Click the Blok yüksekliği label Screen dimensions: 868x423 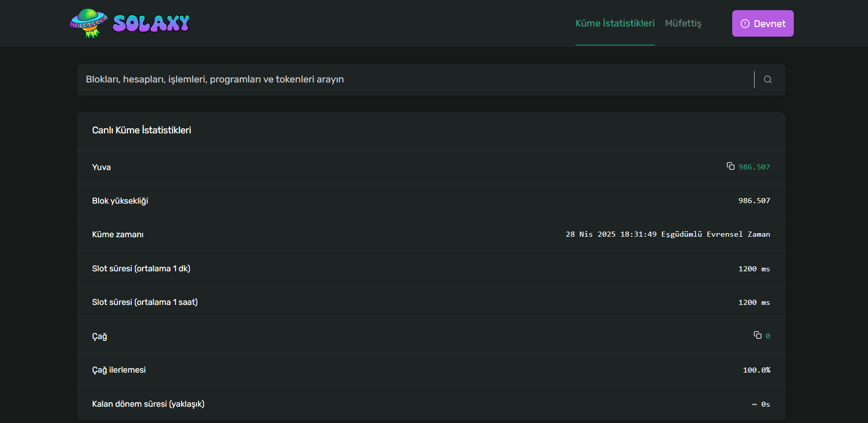120,201
